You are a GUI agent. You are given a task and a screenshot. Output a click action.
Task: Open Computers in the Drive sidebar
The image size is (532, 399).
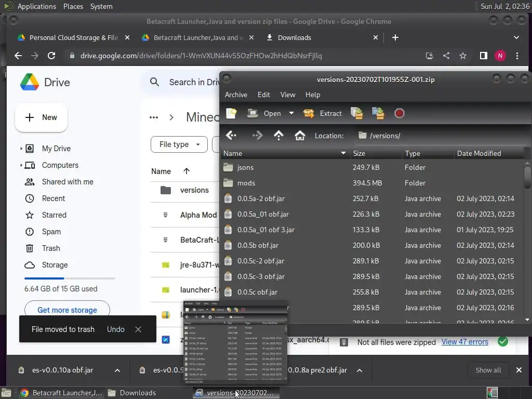(x=60, y=165)
